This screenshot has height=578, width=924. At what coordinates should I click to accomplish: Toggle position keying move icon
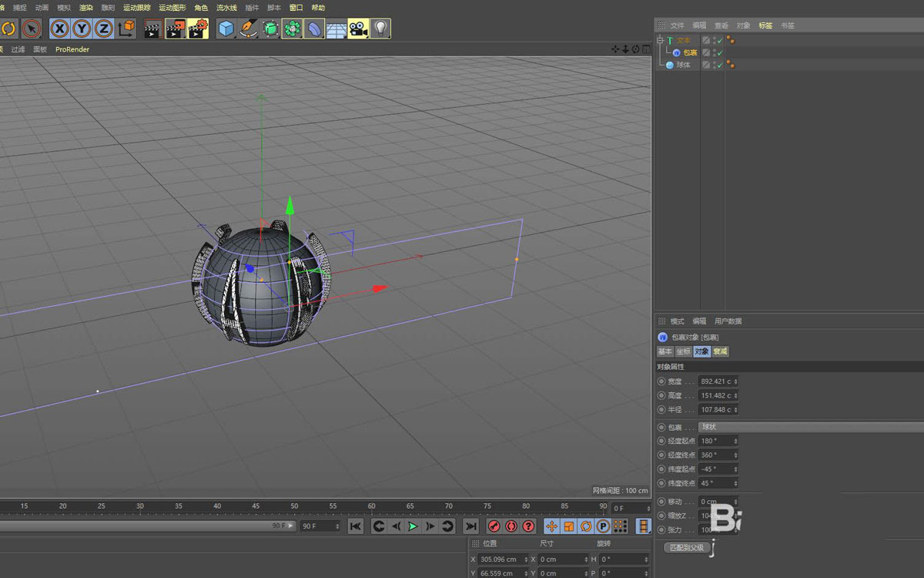pos(551,526)
